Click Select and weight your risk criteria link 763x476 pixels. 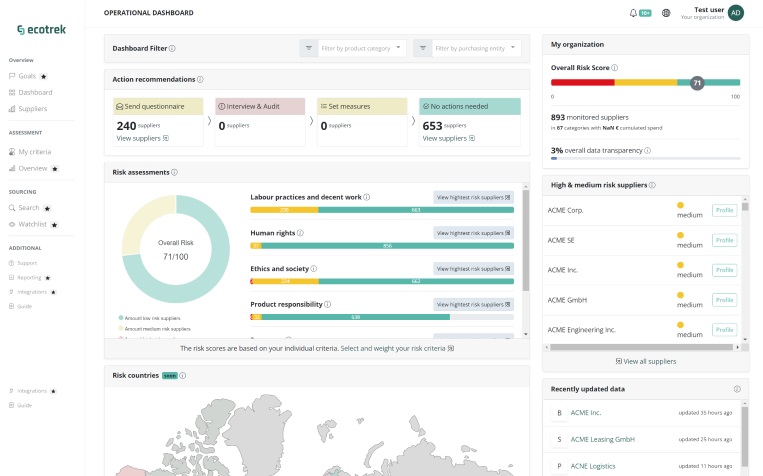397,348
